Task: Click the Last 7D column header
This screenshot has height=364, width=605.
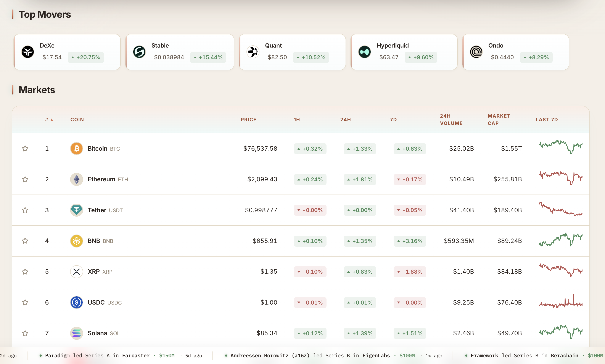Action: point(547,120)
